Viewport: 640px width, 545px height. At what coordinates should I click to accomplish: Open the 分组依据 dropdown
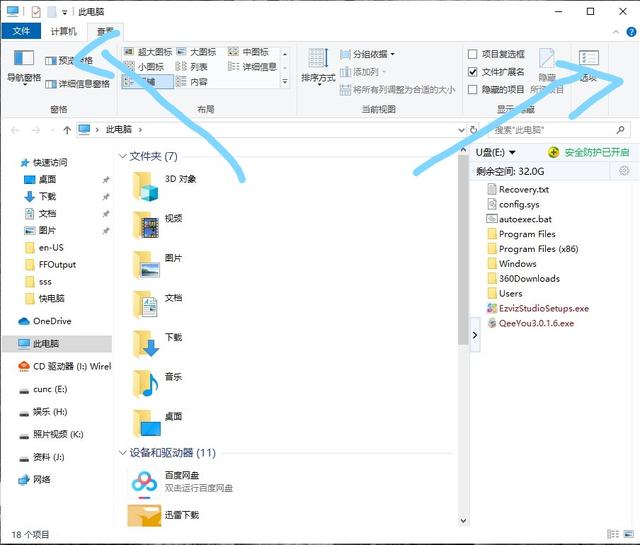pos(367,54)
